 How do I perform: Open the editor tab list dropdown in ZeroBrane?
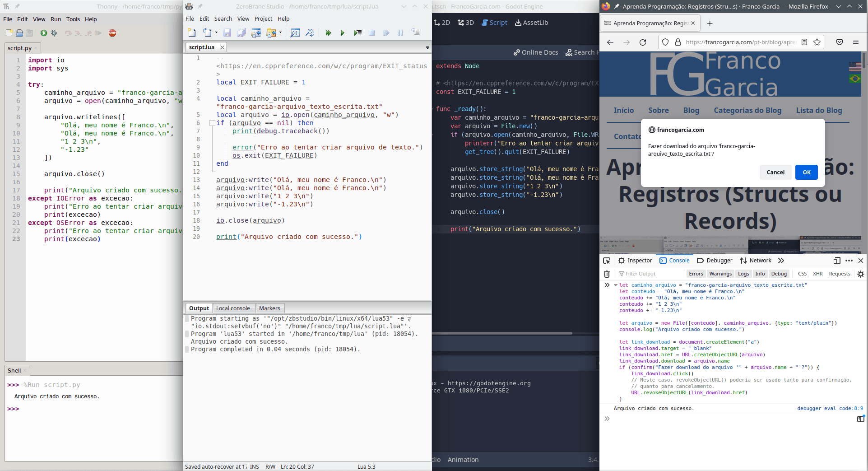point(427,47)
